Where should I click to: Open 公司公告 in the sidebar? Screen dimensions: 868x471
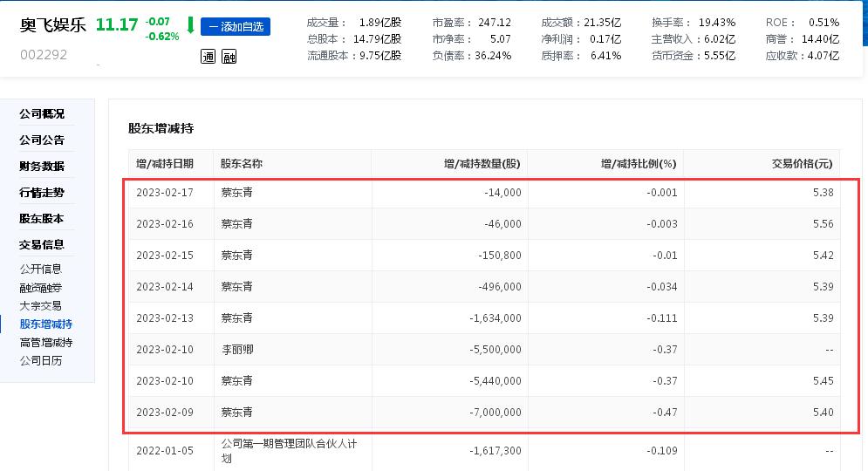click(x=42, y=140)
